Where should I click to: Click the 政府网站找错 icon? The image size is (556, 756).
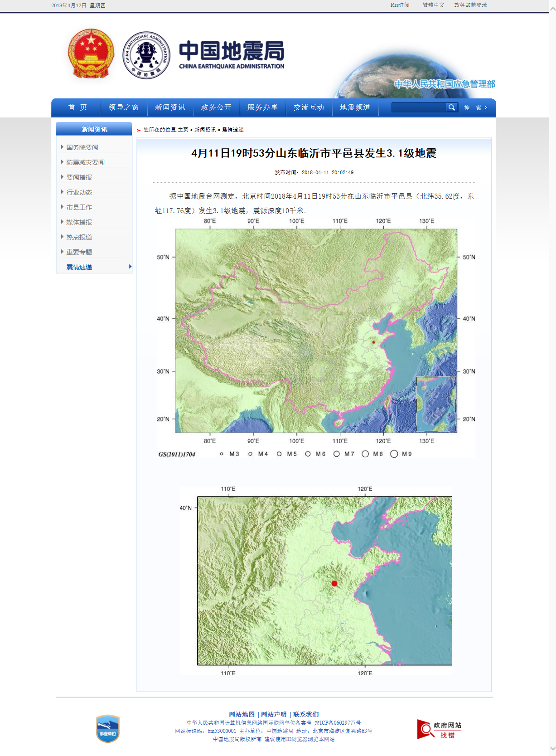tap(440, 729)
